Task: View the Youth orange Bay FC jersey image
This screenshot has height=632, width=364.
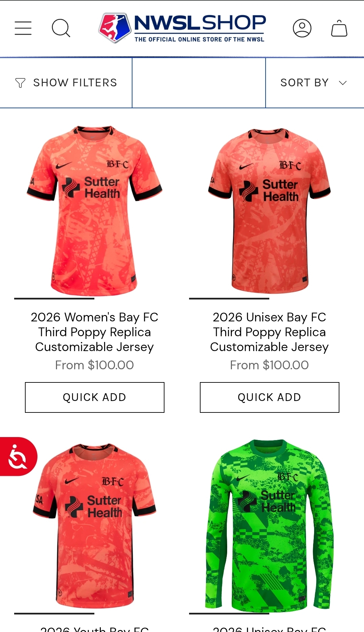Action: pyautogui.click(x=95, y=526)
